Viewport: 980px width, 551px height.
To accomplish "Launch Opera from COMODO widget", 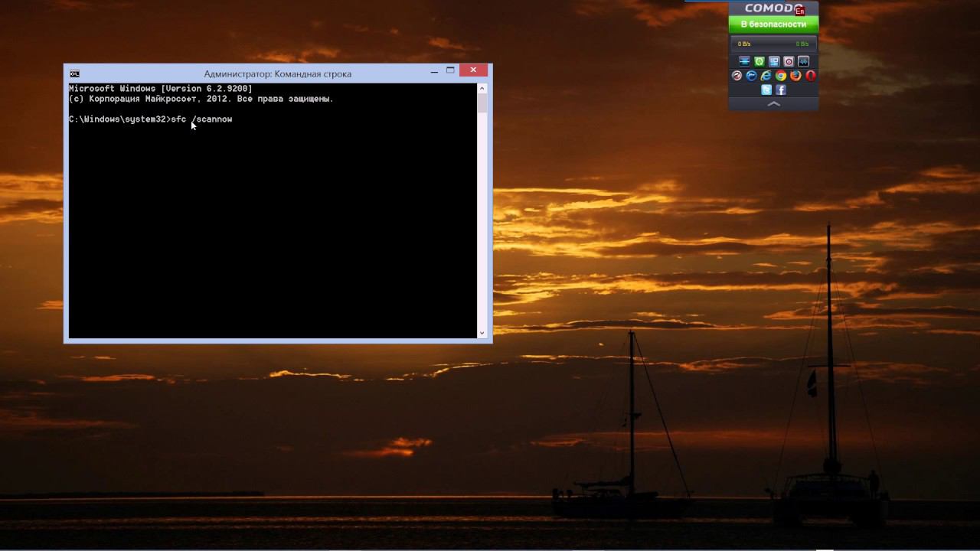I will click(x=811, y=76).
